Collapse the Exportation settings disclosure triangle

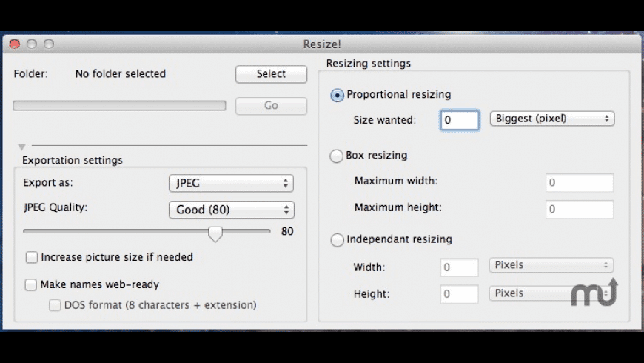click(21, 147)
